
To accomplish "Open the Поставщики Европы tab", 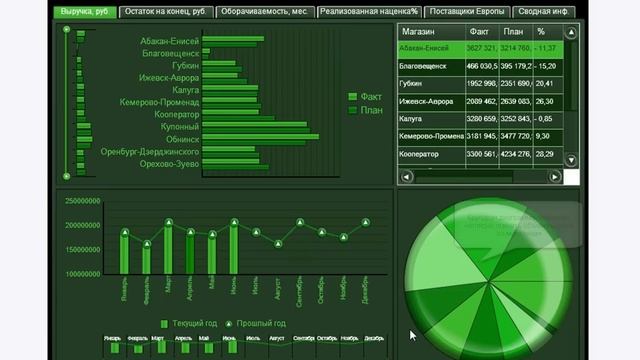I will 467,12.
